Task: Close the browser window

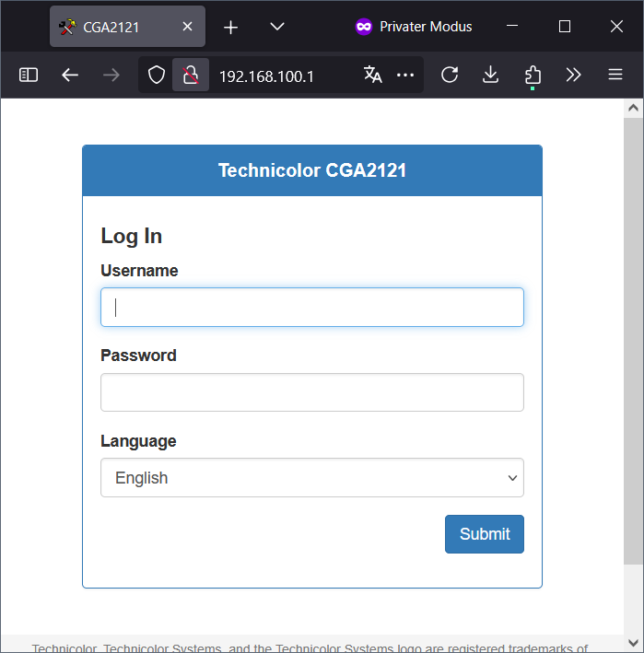Action: pos(616,26)
